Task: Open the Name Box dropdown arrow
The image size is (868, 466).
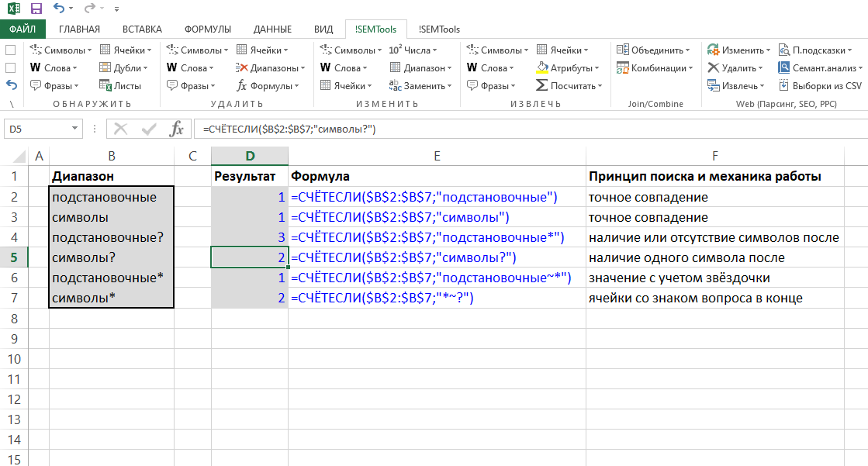Action: (74, 129)
